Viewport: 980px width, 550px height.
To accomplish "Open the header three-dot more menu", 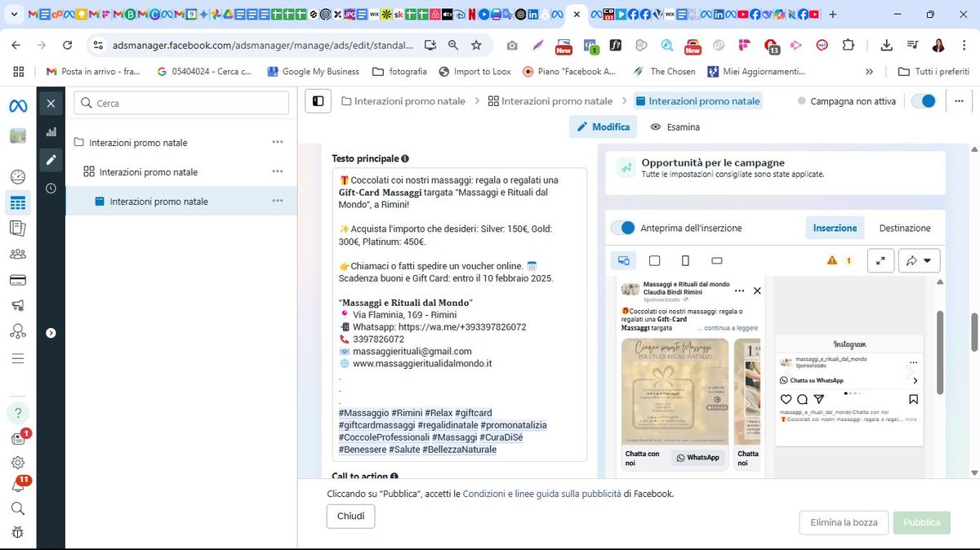I will (x=959, y=101).
